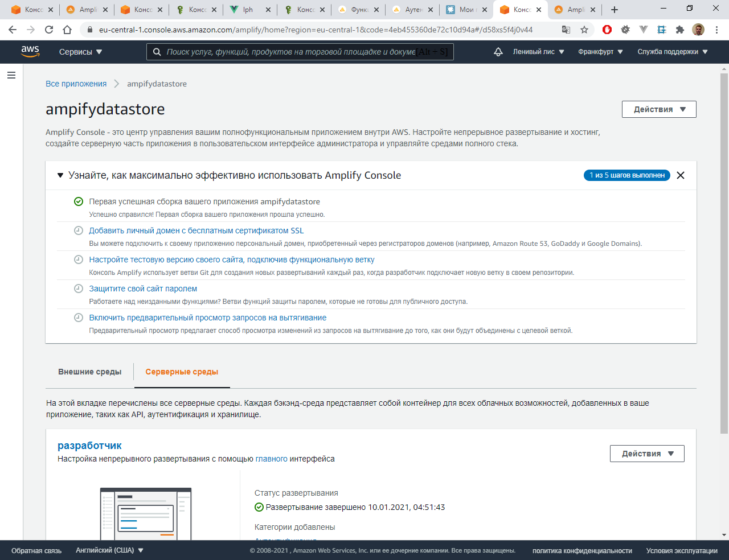
Task: Open the sidebar hamburger menu
Action: [11, 75]
